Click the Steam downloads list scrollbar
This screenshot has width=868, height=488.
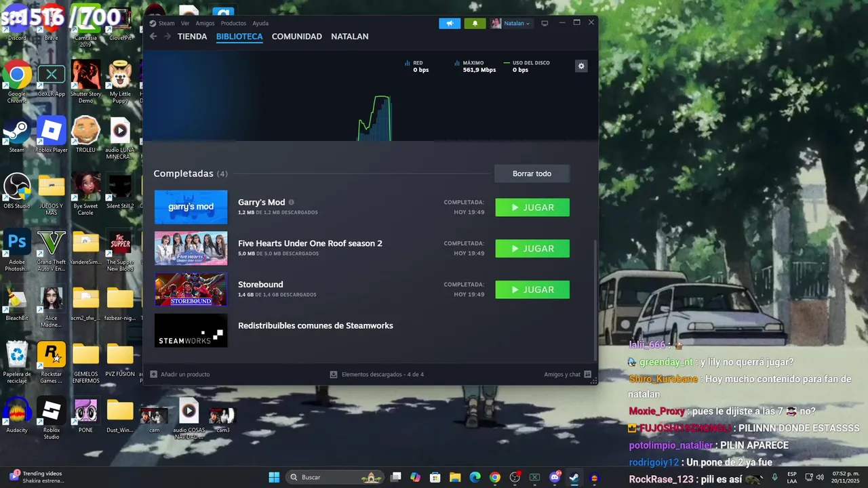point(595,299)
